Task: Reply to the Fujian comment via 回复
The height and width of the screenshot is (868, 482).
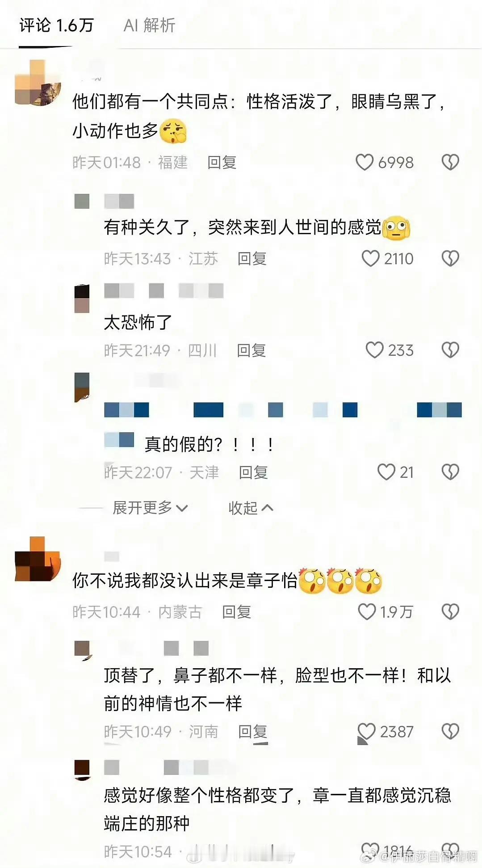Action: tap(222, 162)
